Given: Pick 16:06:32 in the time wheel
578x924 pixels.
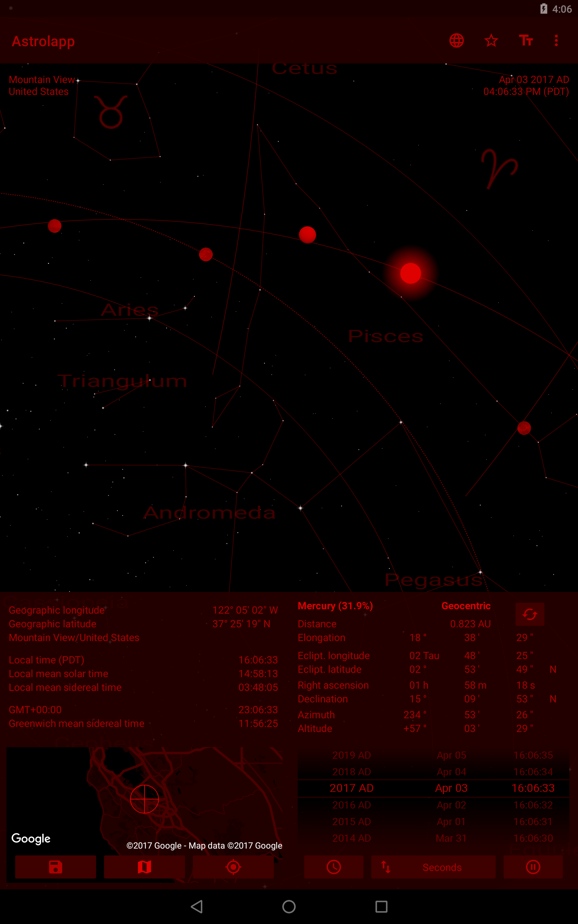Looking at the screenshot, I should [x=533, y=805].
